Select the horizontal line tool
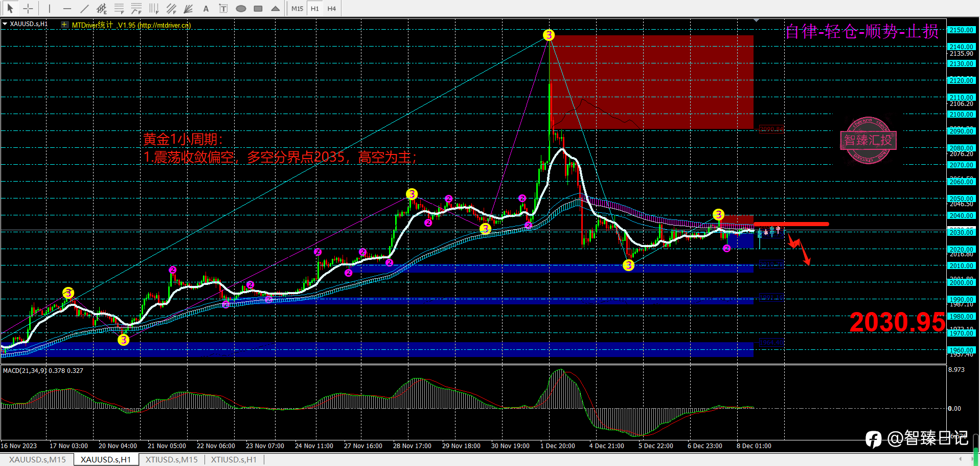Image resolution: width=980 pixels, height=466 pixels. click(67, 8)
